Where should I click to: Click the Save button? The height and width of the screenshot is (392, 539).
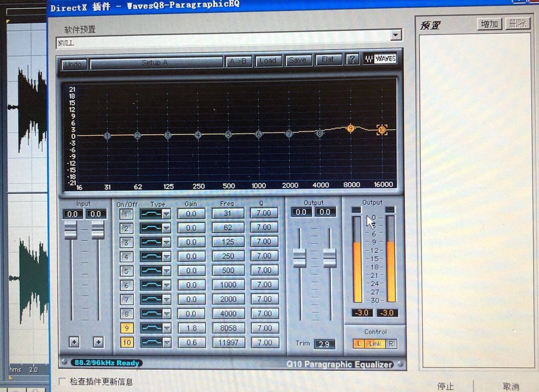coord(297,60)
